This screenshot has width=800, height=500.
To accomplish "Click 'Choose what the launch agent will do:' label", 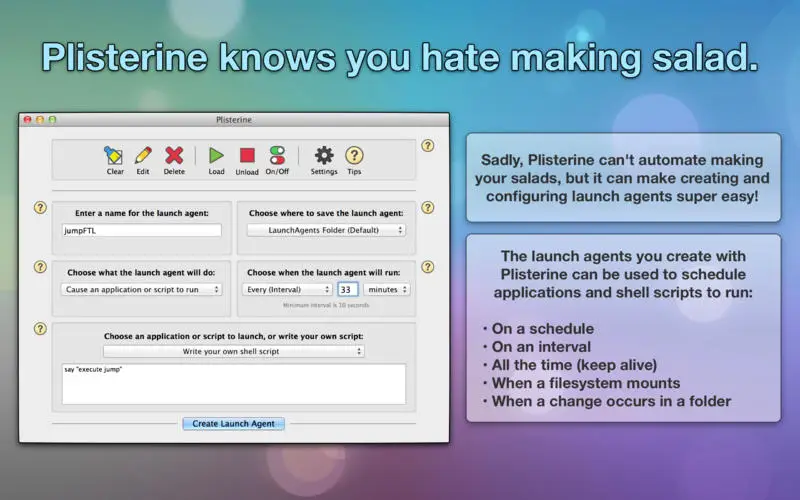I will click(141, 273).
